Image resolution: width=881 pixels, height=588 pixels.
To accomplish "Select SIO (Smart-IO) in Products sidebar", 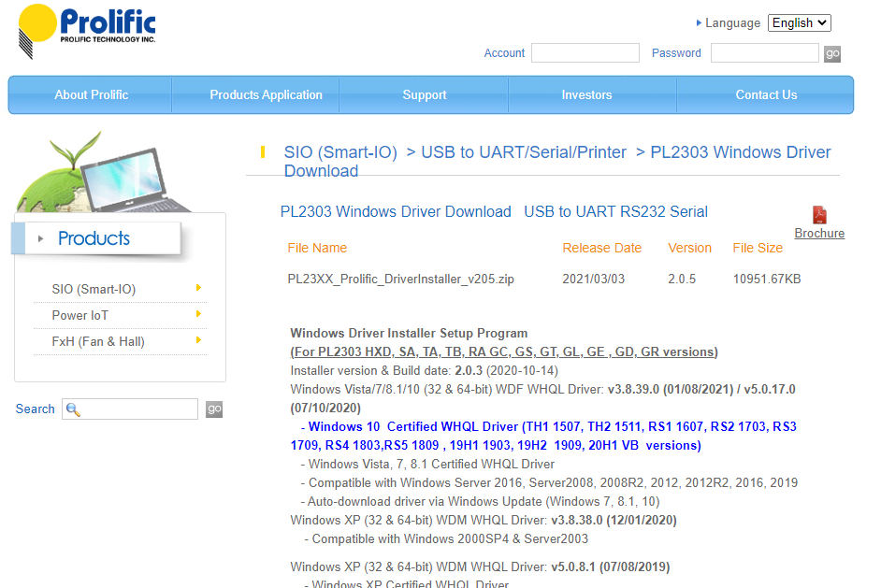I will [x=94, y=289].
